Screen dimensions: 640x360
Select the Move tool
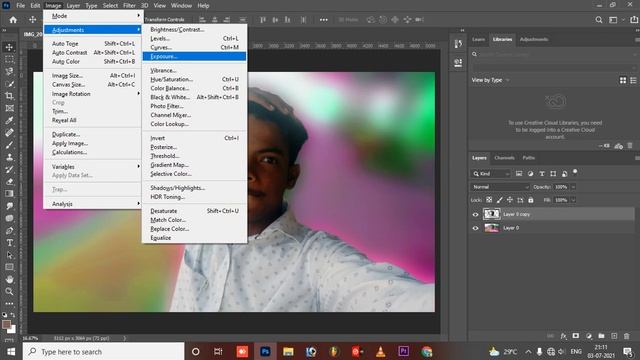tap(9, 47)
